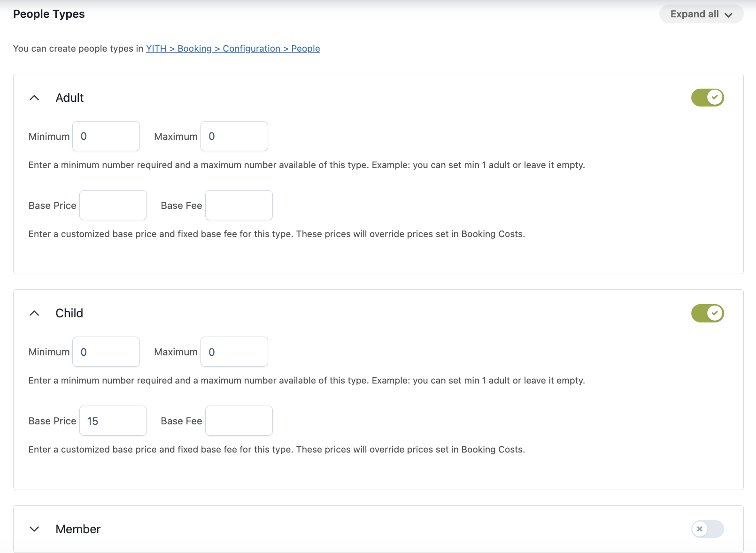This screenshot has height=553, width=756.
Task: Click the Child Base Price field showing 15
Action: pyautogui.click(x=113, y=421)
